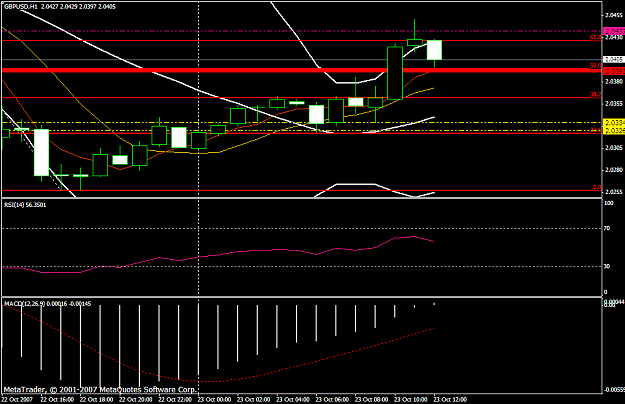Image resolution: width=625 pixels, height=404 pixels.
Task: Click the 61.8 Fibonacci level label
Action: [x=596, y=37]
